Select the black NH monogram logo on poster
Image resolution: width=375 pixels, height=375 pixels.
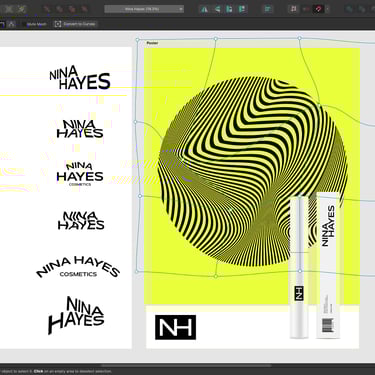[175, 327]
